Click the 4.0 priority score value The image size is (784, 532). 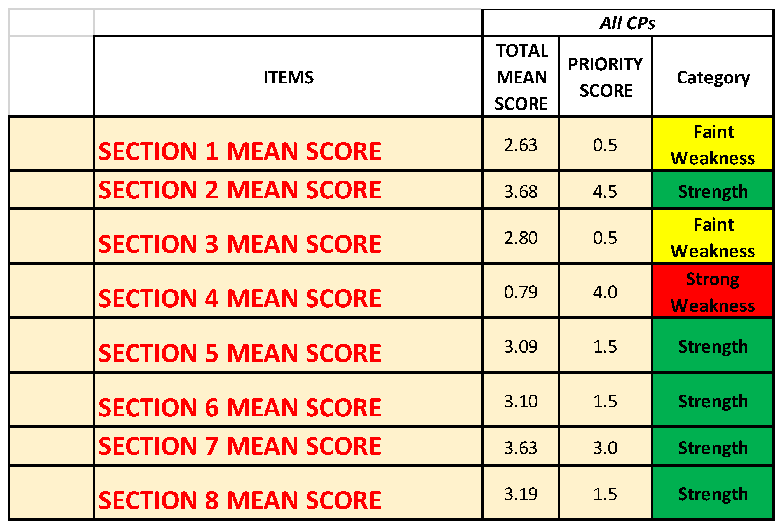coord(605,292)
